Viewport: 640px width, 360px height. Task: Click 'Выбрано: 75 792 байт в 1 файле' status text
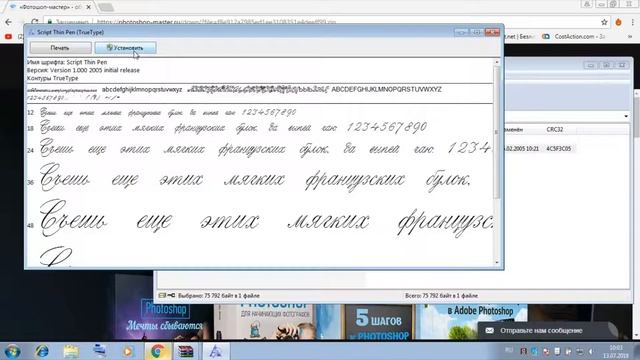pos(219,296)
